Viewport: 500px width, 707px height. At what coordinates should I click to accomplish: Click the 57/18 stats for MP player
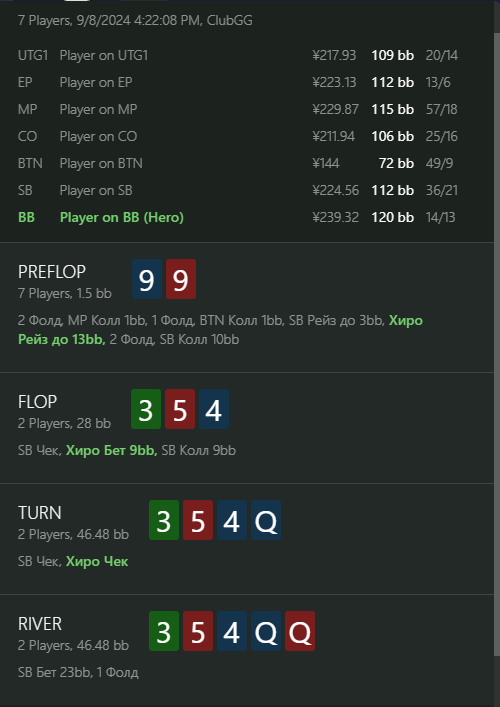(x=441, y=110)
